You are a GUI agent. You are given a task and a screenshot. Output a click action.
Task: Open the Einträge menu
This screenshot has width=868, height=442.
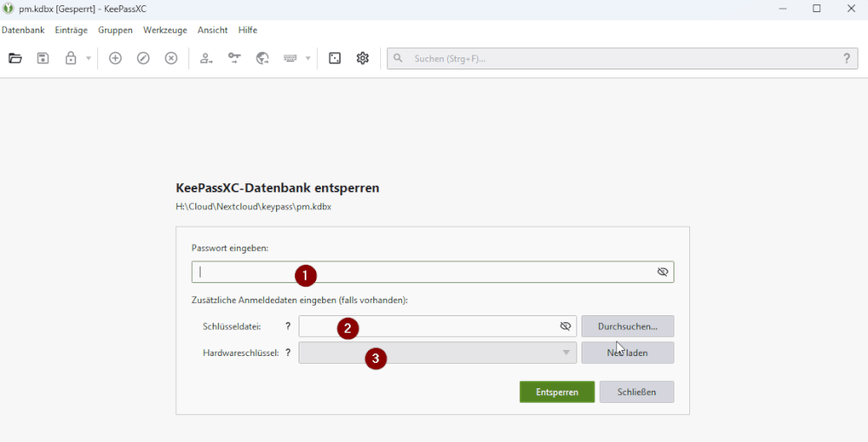(71, 30)
